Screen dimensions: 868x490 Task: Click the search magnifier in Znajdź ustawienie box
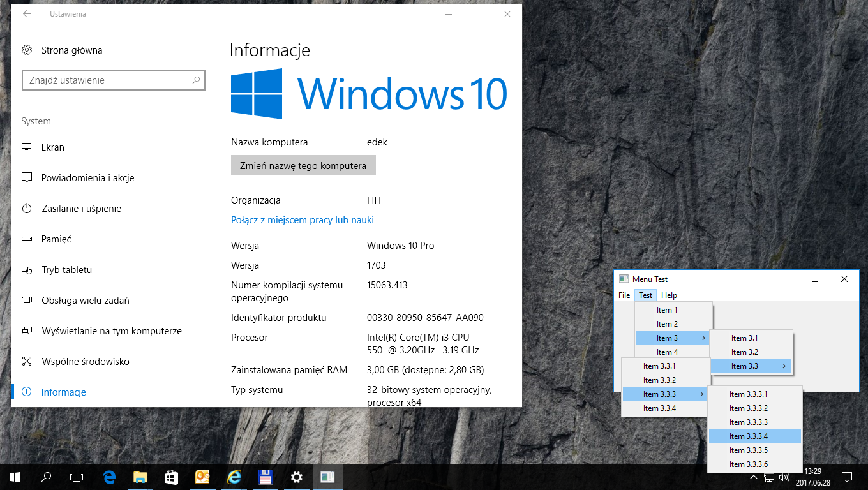tap(196, 80)
